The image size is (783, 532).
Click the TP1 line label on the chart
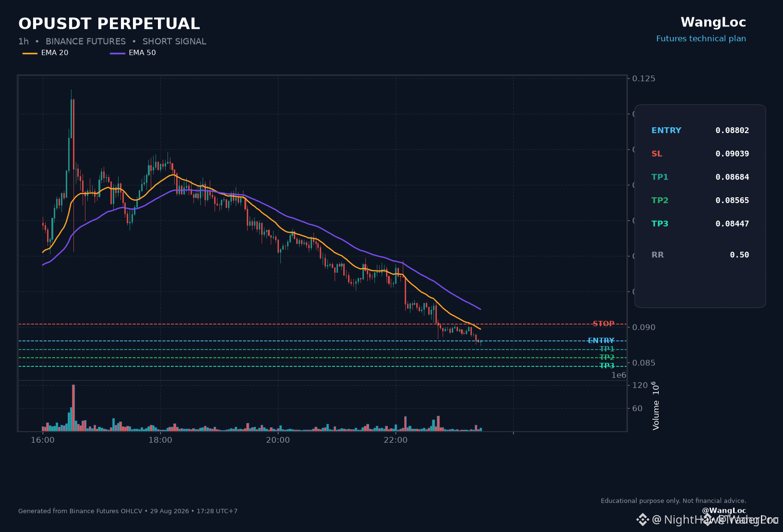[607, 350]
